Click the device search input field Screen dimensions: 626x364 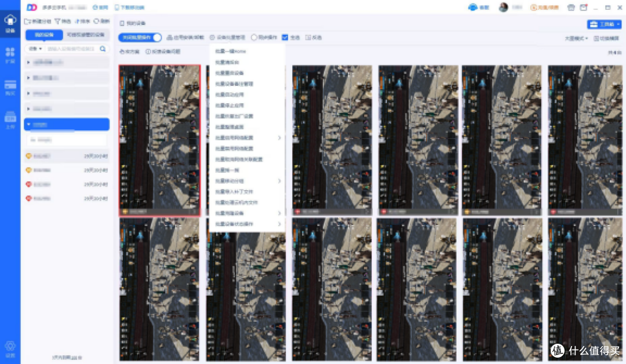[x=71, y=49]
